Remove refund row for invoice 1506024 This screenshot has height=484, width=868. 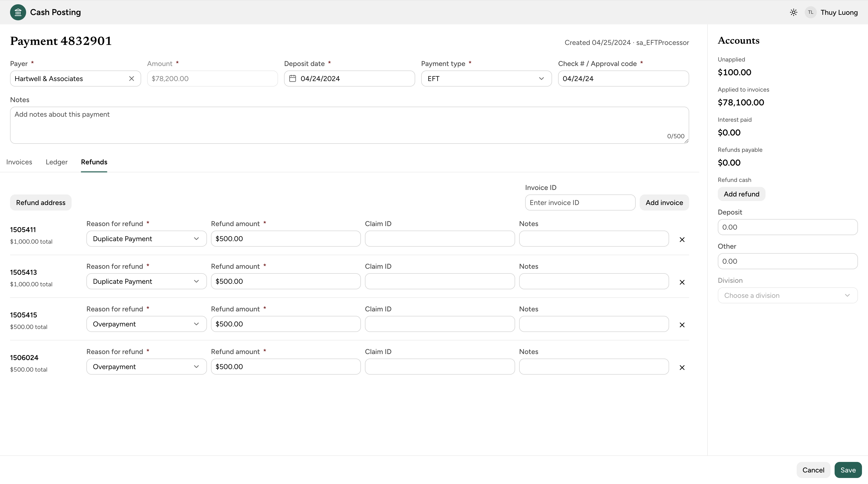point(682,368)
